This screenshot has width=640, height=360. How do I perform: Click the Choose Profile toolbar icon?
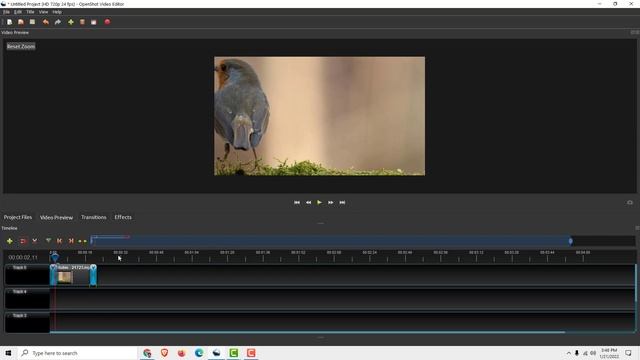pyautogui.click(x=82, y=22)
